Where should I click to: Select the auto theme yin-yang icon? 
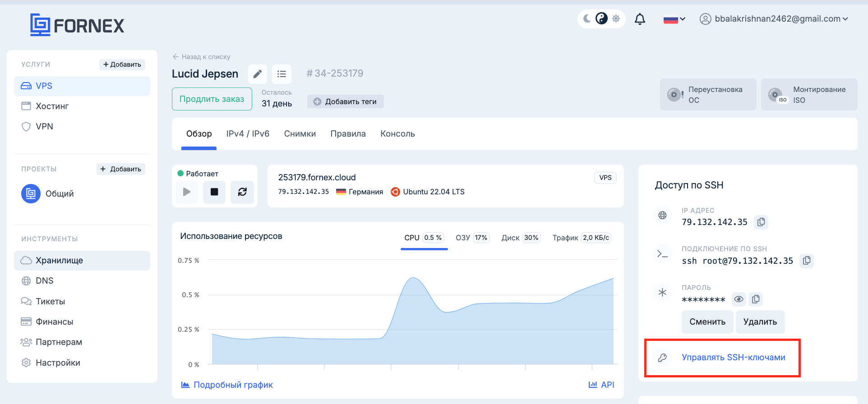[601, 18]
